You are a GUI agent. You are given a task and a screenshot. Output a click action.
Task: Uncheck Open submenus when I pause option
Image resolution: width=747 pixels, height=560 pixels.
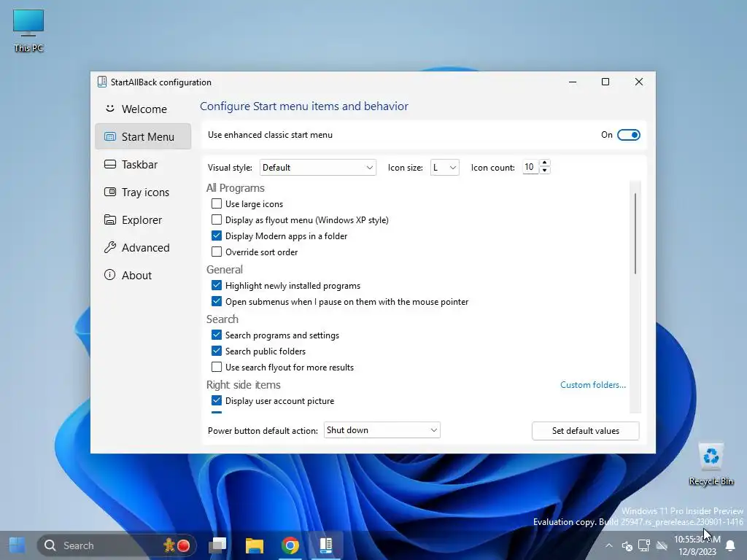216,301
